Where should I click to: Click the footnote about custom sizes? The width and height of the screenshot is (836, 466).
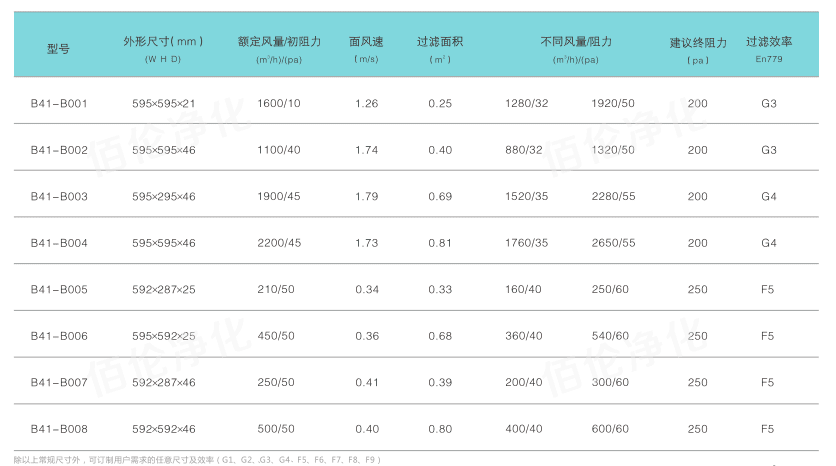pos(197,460)
